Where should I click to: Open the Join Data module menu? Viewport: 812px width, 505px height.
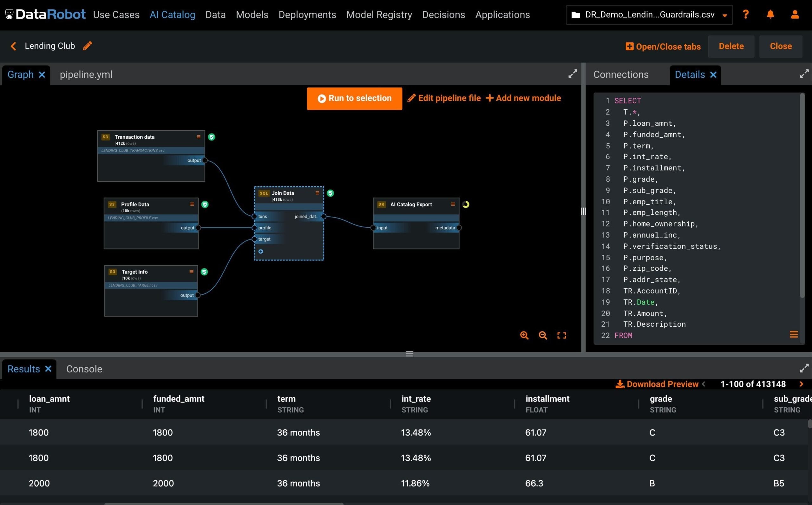317,193
